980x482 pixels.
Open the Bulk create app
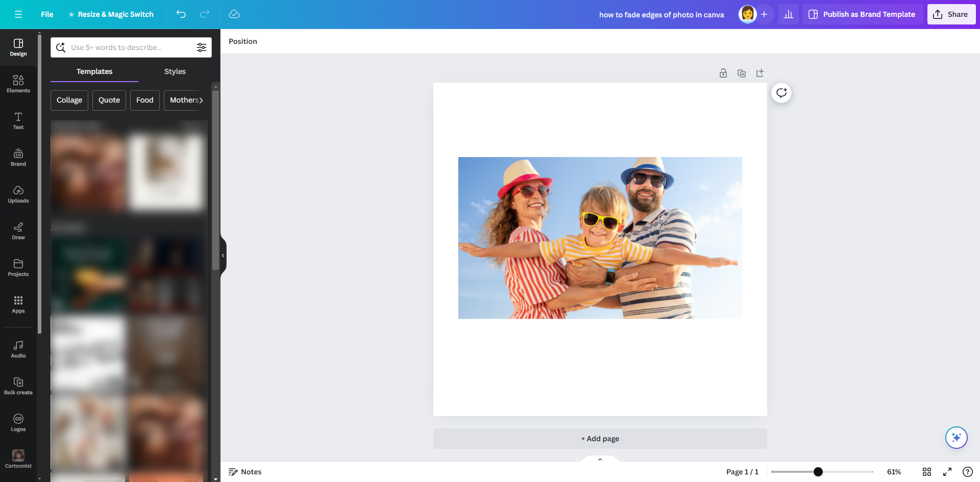click(x=18, y=386)
